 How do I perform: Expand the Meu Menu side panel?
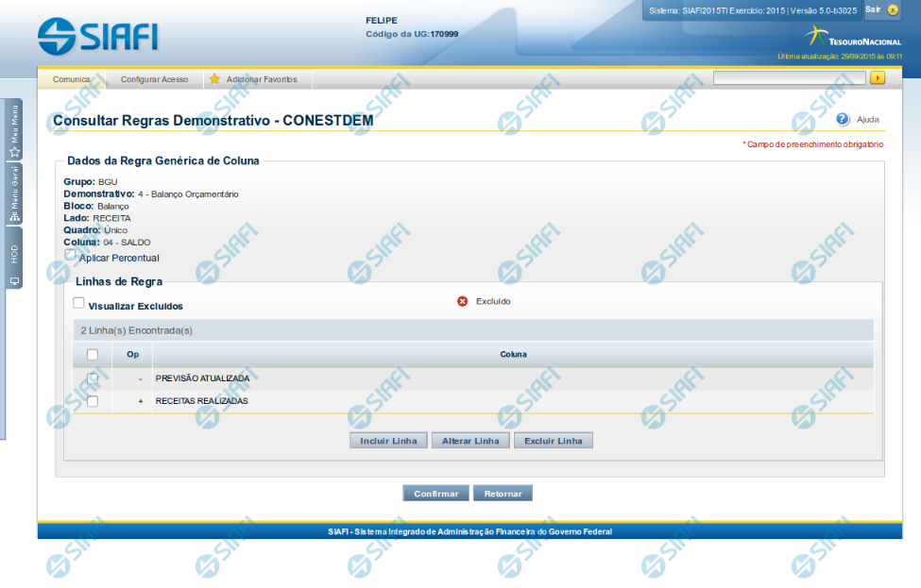point(14,130)
